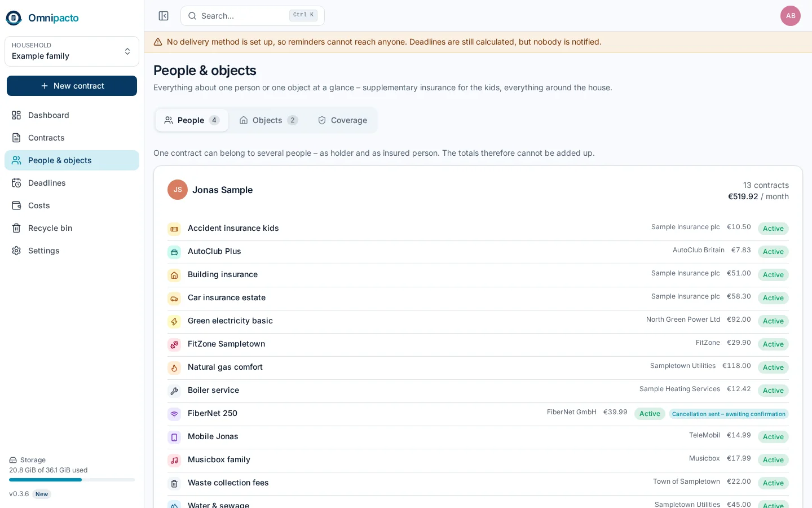This screenshot has width=812, height=508.
Task: Click the Car insurance estate car icon
Action: (x=174, y=298)
